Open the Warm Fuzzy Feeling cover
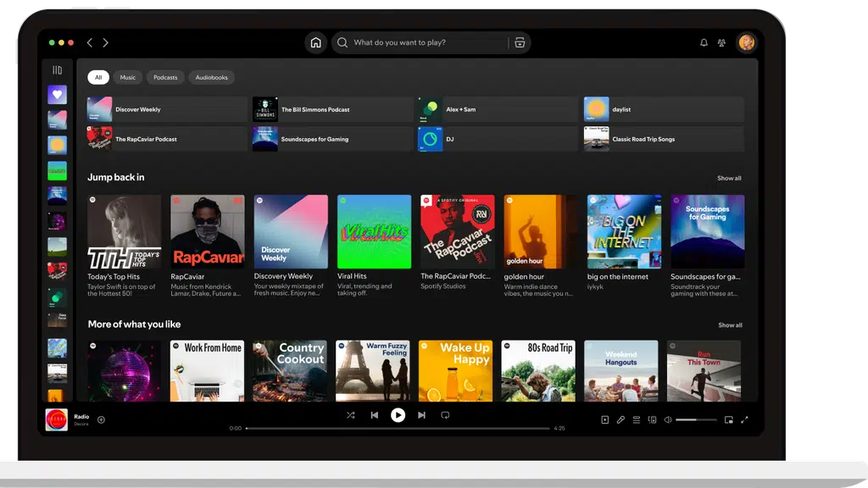The width and height of the screenshot is (868, 488). click(x=373, y=371)
